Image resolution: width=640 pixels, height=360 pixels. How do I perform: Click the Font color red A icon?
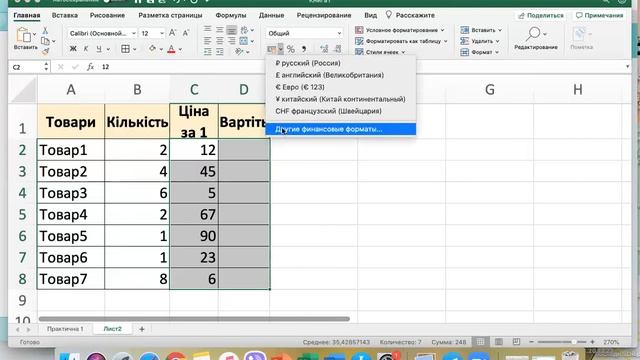click(171, 49)
